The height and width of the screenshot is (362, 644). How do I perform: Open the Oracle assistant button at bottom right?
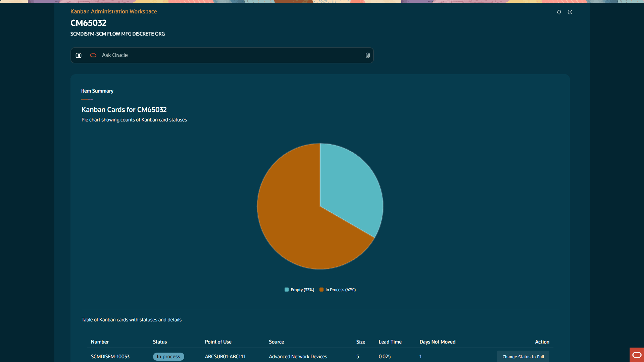pyautogui.click(x=637, y=355)
